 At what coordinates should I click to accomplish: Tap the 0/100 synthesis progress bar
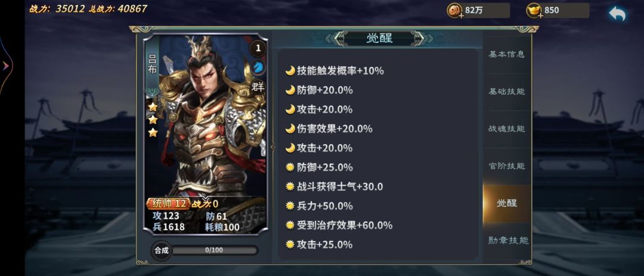214,250
